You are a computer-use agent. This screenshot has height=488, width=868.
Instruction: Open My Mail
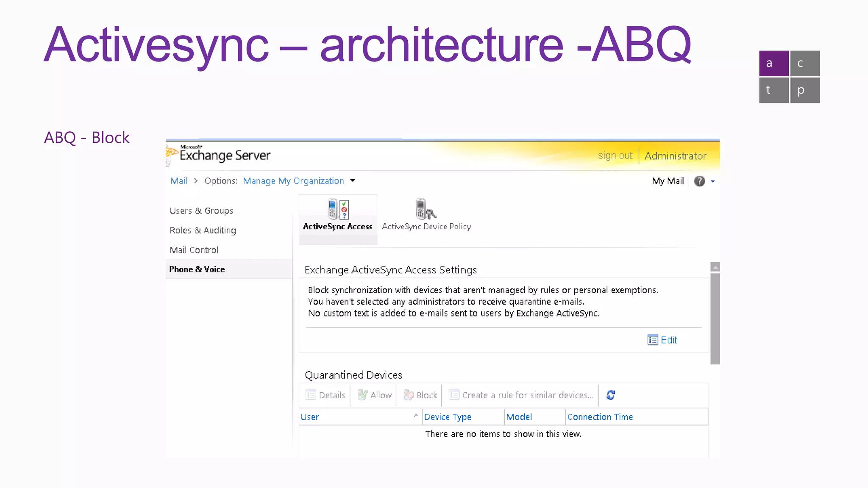pyautogui.click(x=668, y=181)
